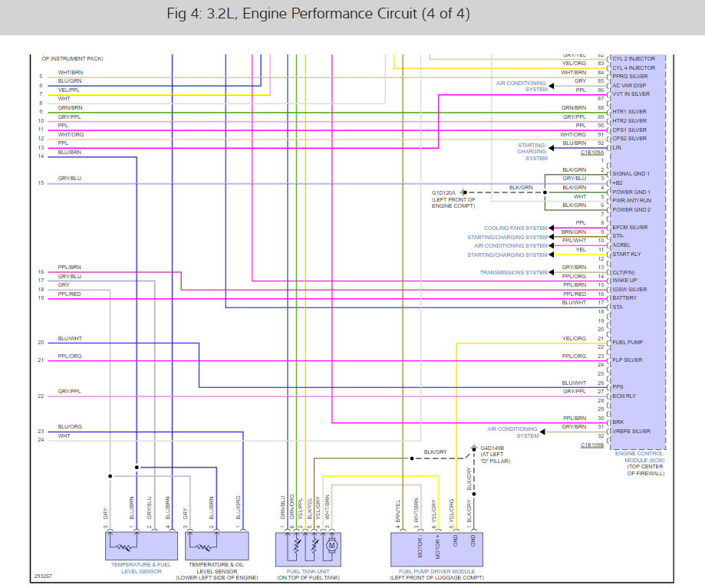Follow the Starting/Charging System link beside LIN

[x=532, y=152]
